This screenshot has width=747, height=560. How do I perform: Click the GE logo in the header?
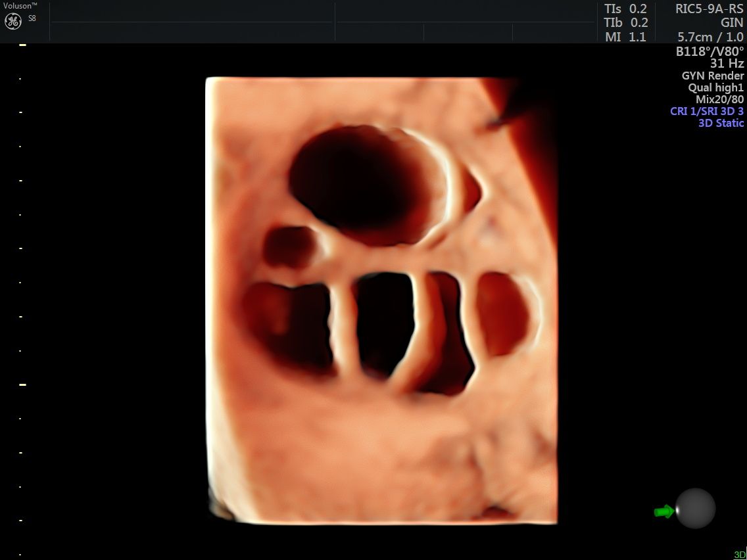(13, 21)
